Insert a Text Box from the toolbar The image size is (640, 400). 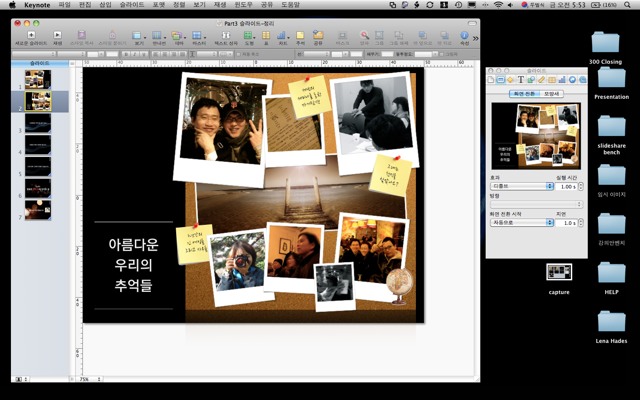point(226,36)
